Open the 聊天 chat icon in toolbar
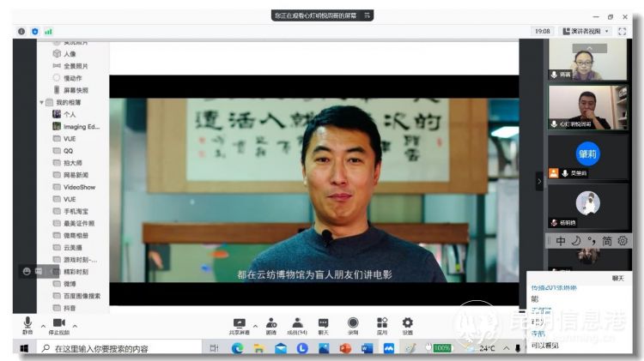 [324, 323]
